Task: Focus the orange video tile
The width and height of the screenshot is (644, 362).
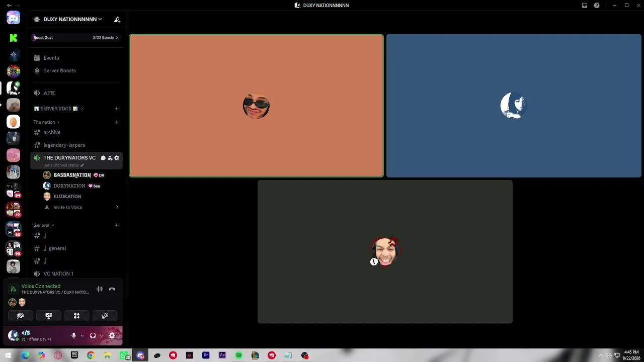Action: tap(256, 106)
